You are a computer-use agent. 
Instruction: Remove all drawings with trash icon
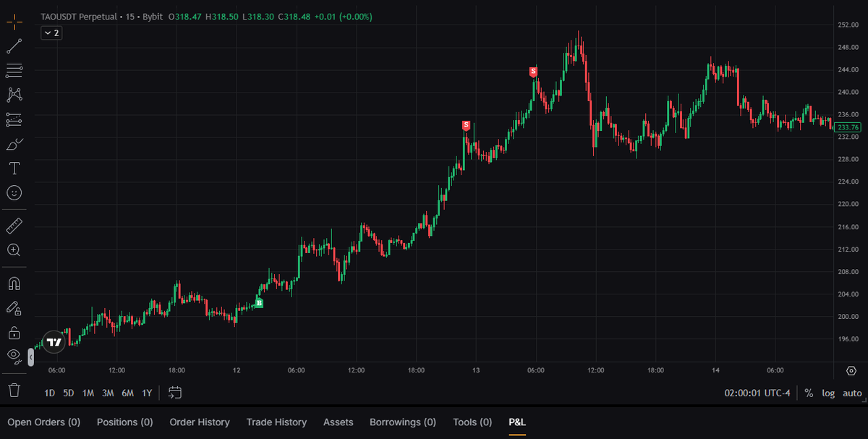click(14, 390)
